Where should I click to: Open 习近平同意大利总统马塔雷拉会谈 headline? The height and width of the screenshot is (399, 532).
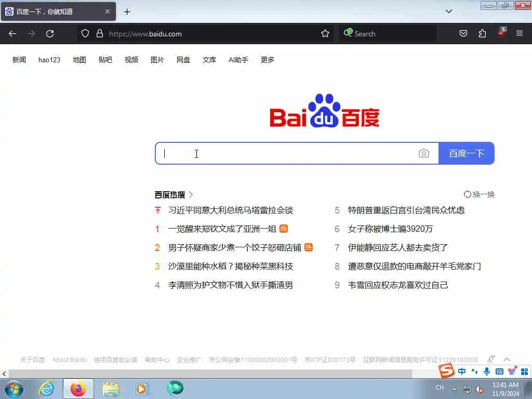(x=230, y=210)
